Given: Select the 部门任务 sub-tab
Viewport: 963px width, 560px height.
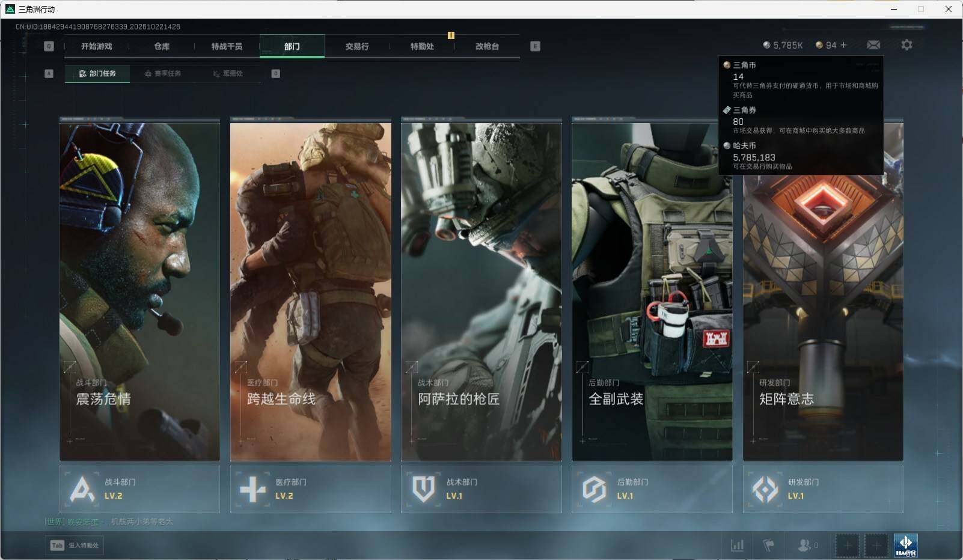Looking at the screenshot, I should coord(97,73).
